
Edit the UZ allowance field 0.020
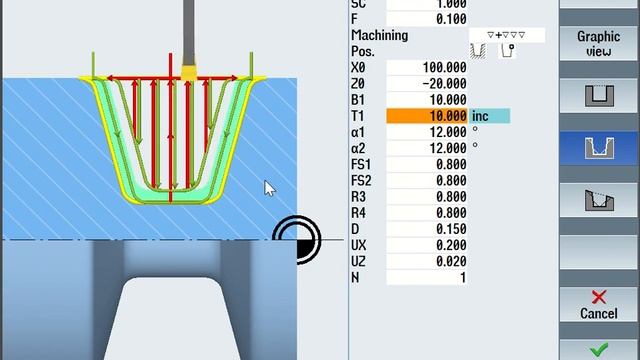pyautogui.click(x=427, y=261)
